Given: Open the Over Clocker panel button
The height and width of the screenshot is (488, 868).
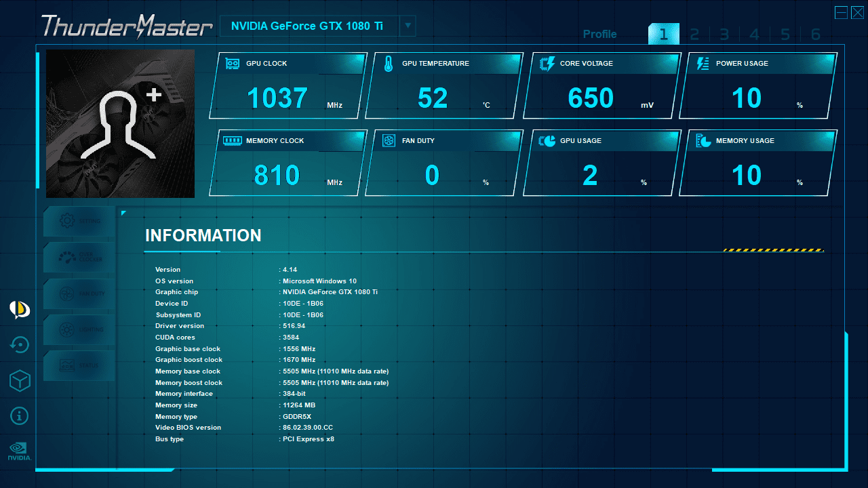Looking at the screenshot, I should (x=79, y=258).
